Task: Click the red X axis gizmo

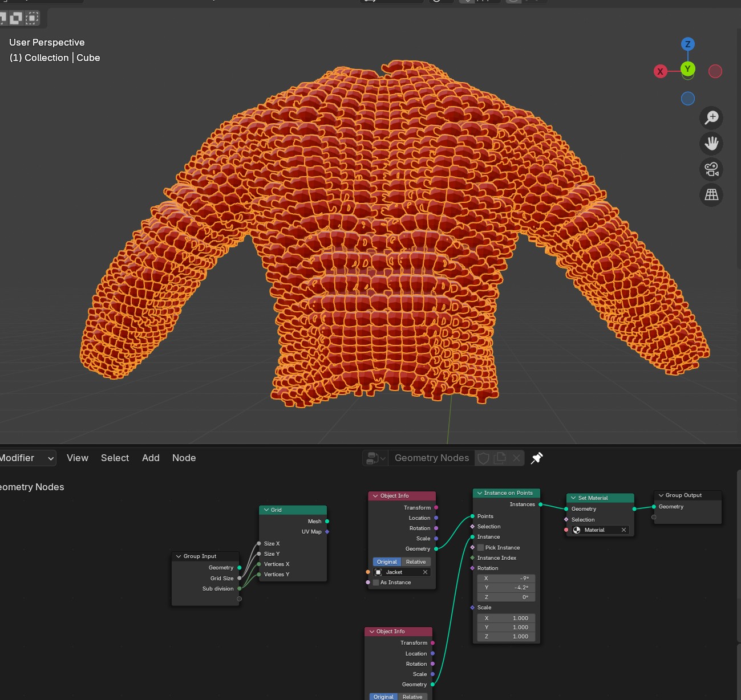Action: (x=660, y=71)
